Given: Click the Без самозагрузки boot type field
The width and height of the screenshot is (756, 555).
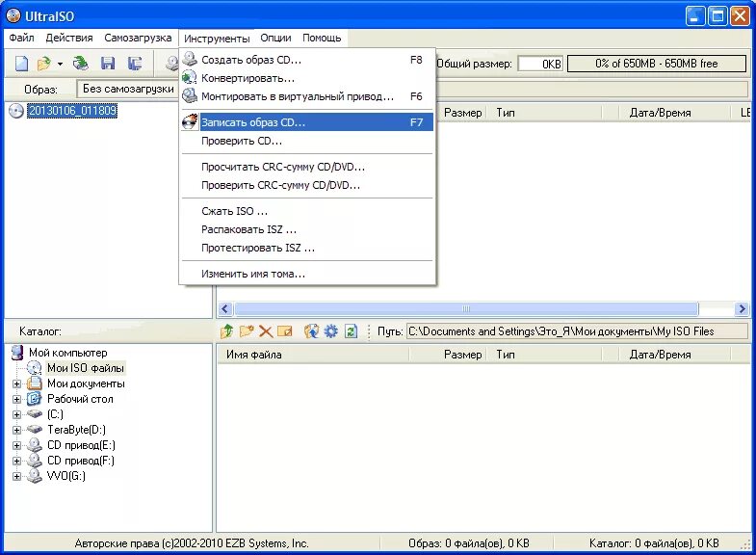Looking at the screenshot, I should point(128,89).
